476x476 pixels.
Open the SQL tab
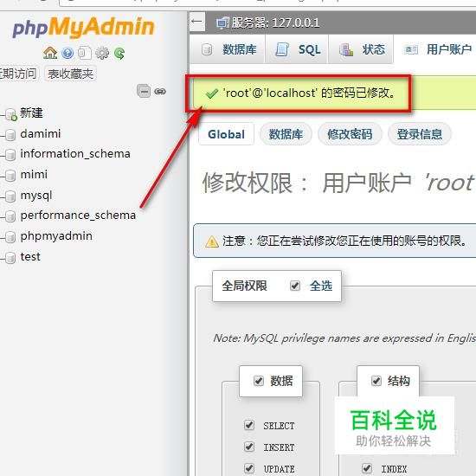297,49
